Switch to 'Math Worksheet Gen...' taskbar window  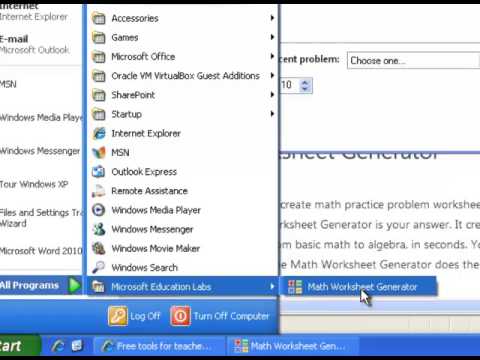tap(293, 346)
